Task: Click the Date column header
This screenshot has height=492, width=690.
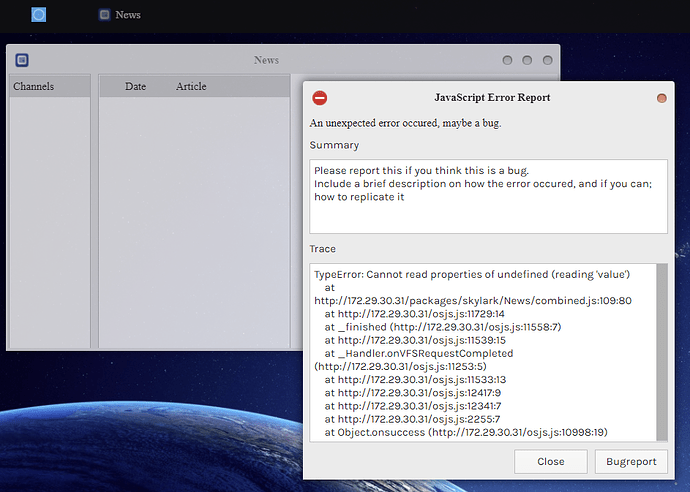Action: 135,86
